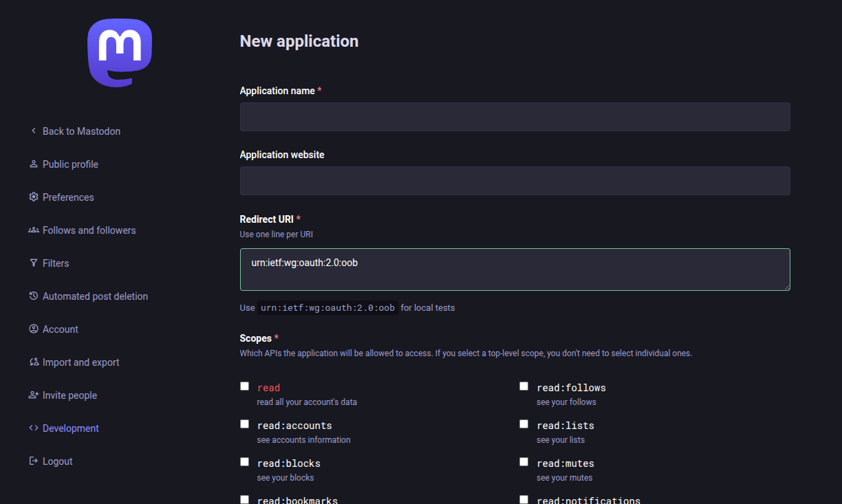Click the Automated post deletion history icon
842x504 pixels.
(x=33, y=296)
